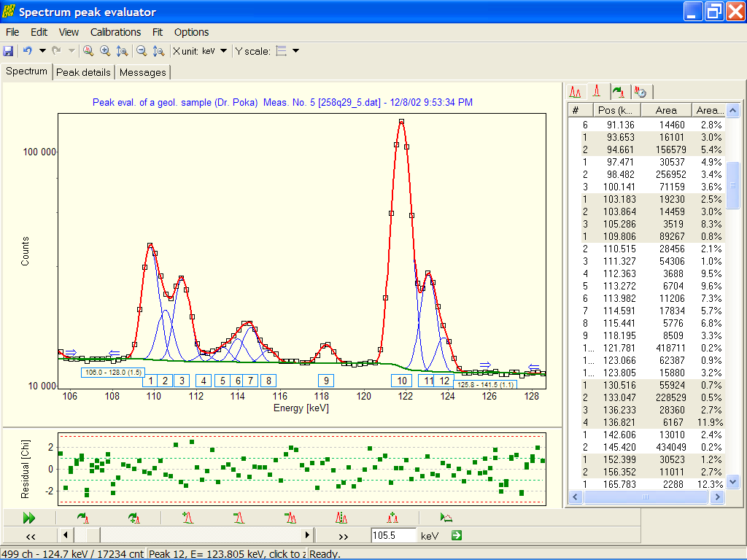Click the peaks icon with dotted green divider
The width and height of the screenshot is (747, 560).
pyautogui.click(x=341, y=518)
